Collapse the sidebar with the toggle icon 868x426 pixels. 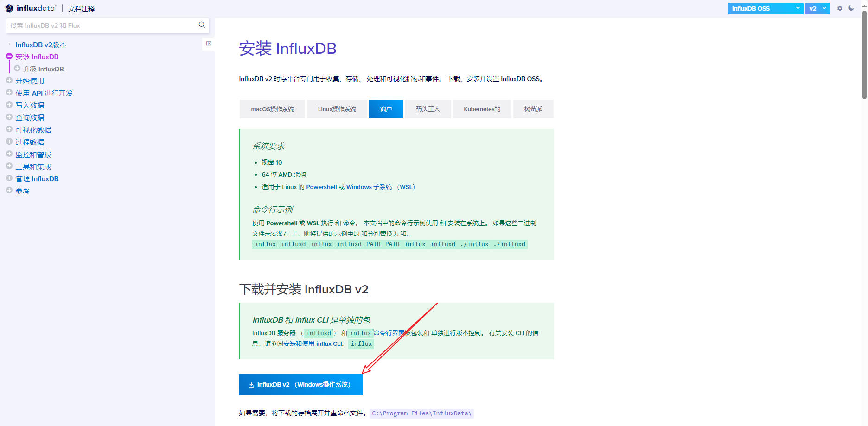[209, 44]
